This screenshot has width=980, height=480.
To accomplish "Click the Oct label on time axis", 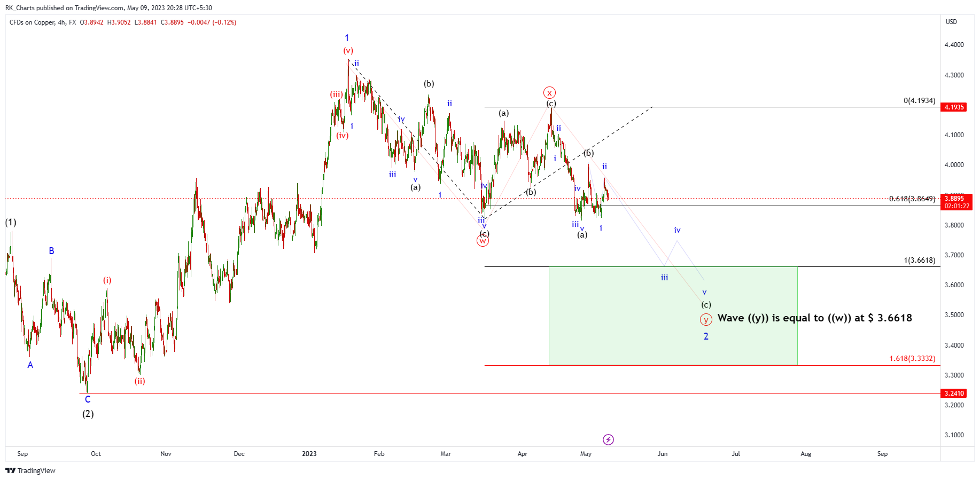I will [x=96, y=454].
